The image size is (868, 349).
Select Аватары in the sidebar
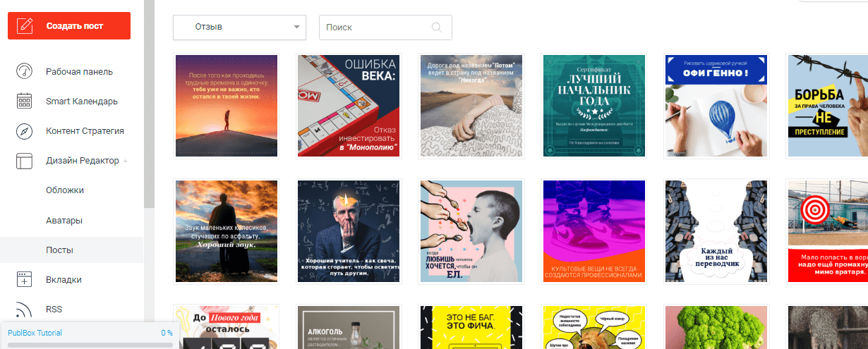[x=64, y=220]
